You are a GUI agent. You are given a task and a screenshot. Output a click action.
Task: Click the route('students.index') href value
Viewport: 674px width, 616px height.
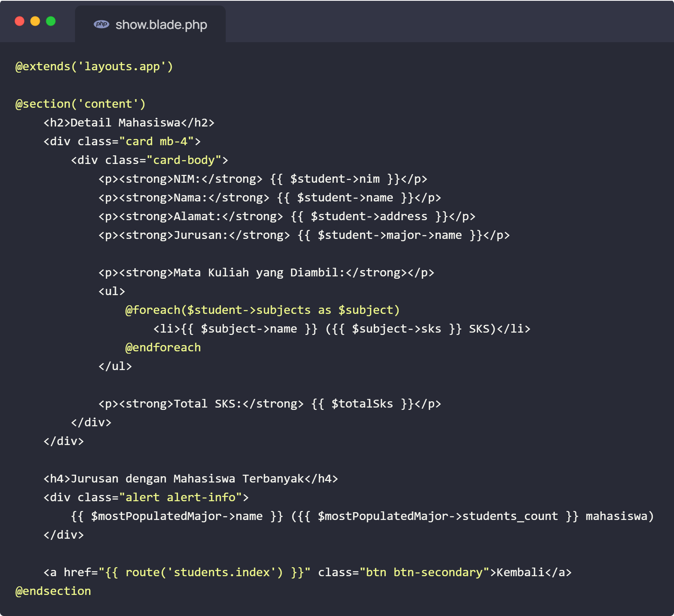tap(204, 572)
